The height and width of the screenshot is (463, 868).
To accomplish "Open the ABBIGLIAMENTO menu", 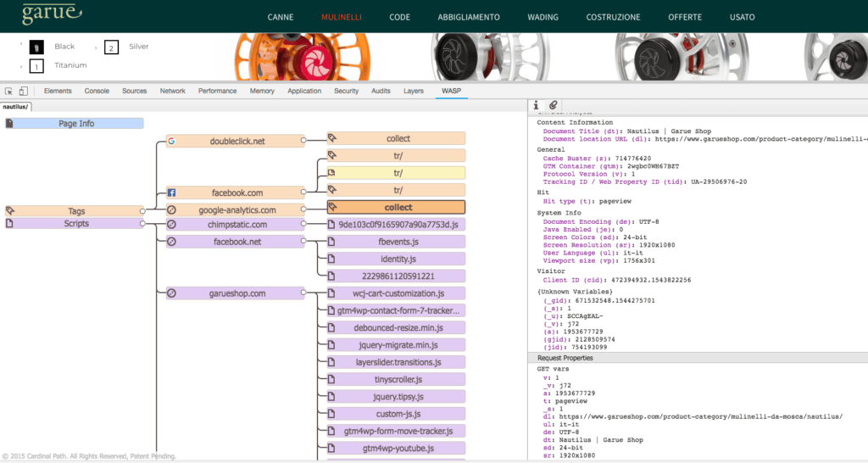I will pyautogui.click(x=469, y=17).
